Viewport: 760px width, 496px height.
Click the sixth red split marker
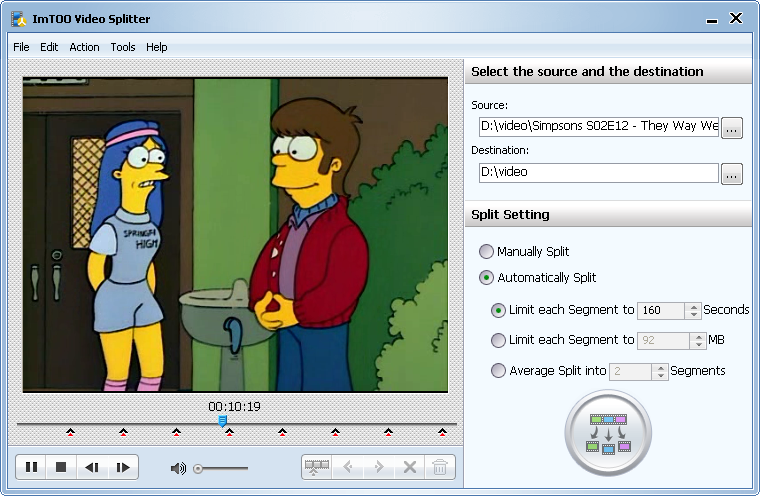pyautogui.click(x=335, y=432)
